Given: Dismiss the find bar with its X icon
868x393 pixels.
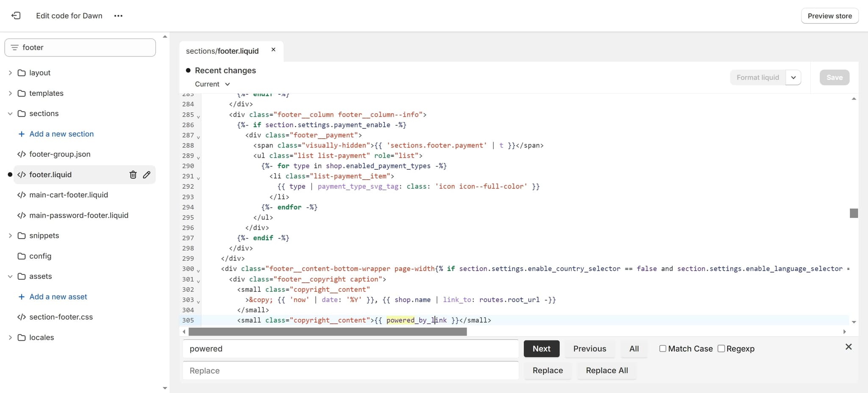Looking at the screenshot, I should [x=849, y=347].
